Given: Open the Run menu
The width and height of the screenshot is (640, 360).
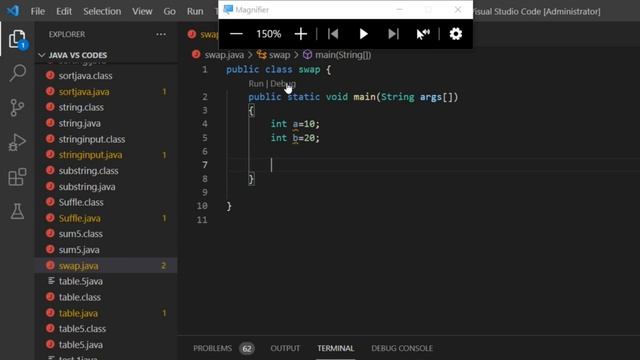Looking at the screenshot, I should [195, 11].
